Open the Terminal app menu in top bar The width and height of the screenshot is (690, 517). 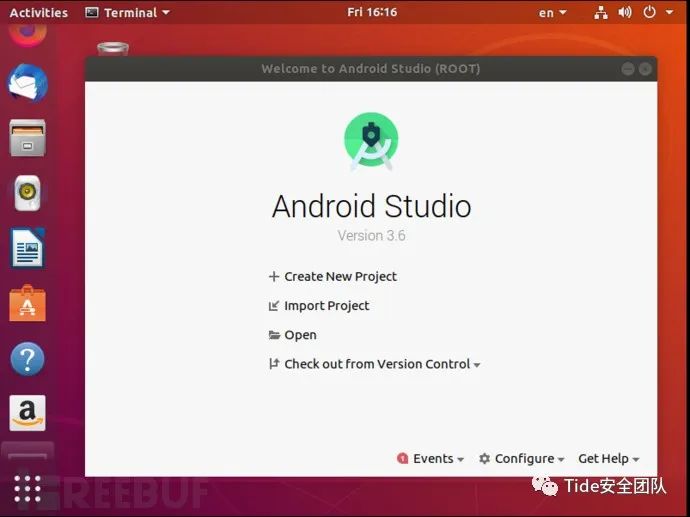coord(128,12)
